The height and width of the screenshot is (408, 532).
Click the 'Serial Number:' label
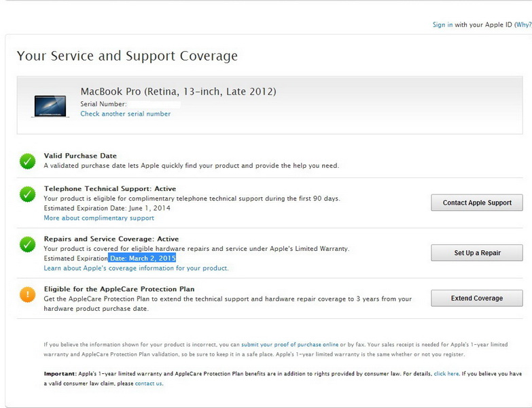coord(103,104)
